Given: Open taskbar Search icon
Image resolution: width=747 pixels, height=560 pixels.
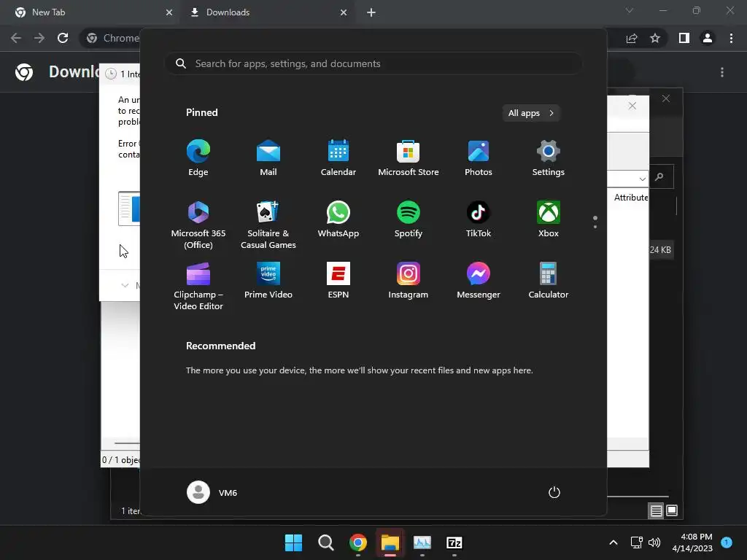Looking at the screenshot, I should (x=326, y=542).
